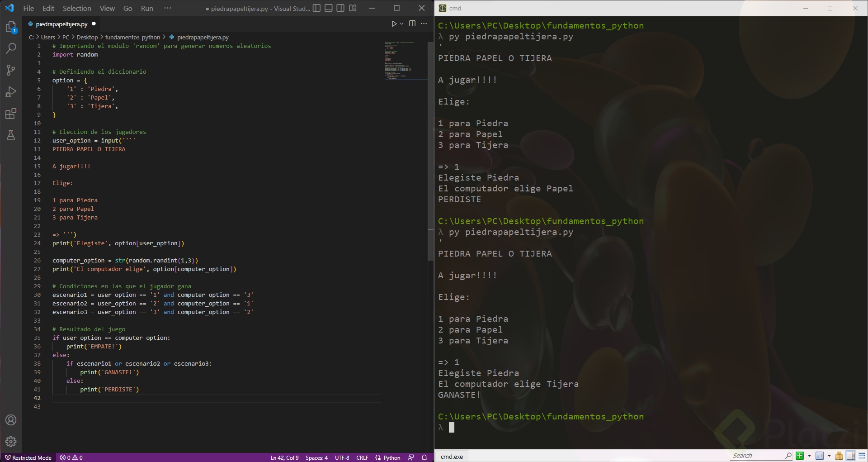Open the Search view in the activity bar

[11, 48]
